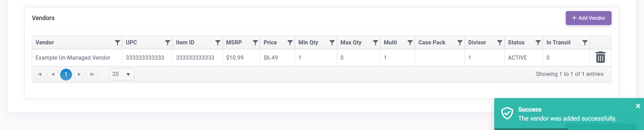Dismiss the Success notification
The height and width of the screenshot is (130, 644).
638,106
